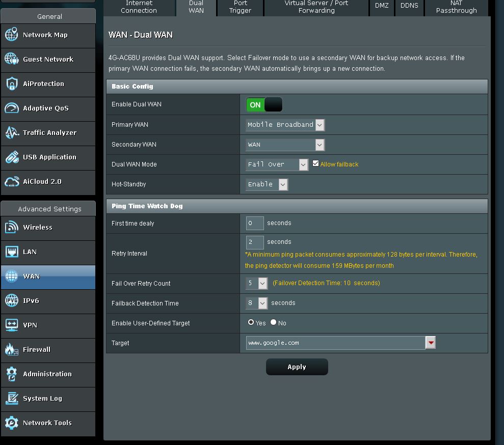Switch to the Port Trigger tab
Image resolution: width=504 pixels, height=445 pixels.
pyautogui.click(x=240, y=7)
